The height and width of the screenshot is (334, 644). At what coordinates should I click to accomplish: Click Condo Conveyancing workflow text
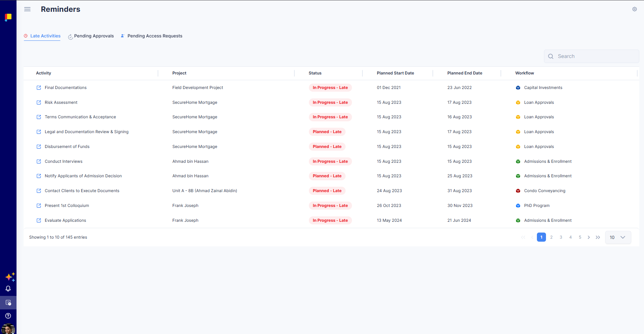tap(545, 191)
